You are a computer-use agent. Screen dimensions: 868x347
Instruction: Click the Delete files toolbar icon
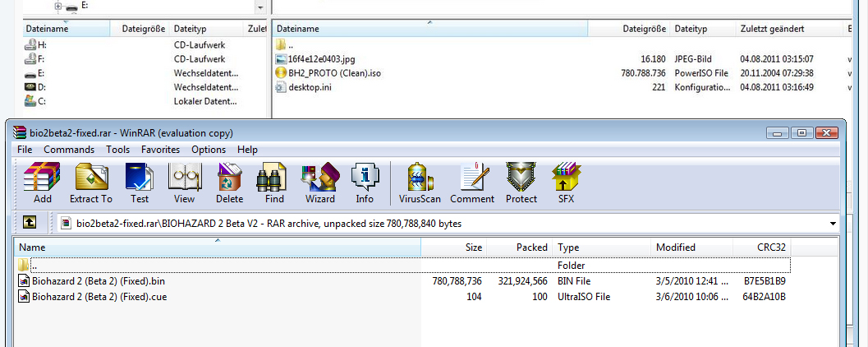point(230,182)
